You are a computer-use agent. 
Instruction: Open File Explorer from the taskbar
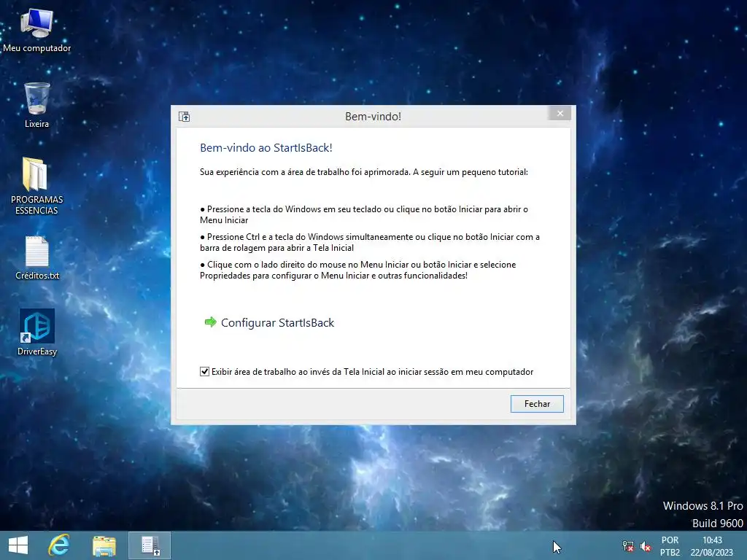(x=104, y=545)
